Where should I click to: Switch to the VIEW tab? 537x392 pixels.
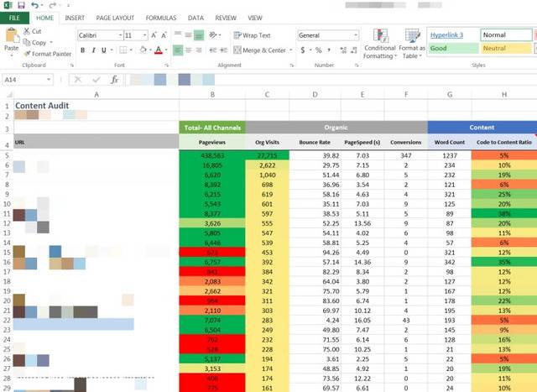tap(255, 18)
